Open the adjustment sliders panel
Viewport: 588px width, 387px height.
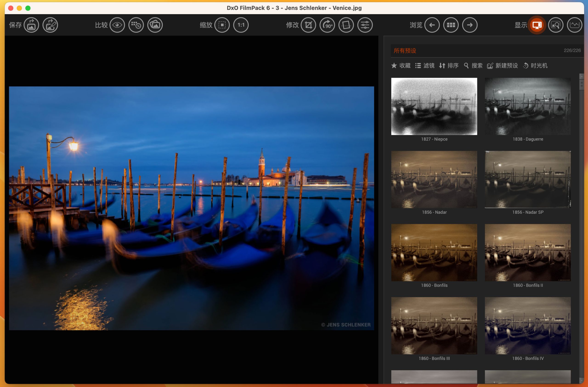pos(365,25)
